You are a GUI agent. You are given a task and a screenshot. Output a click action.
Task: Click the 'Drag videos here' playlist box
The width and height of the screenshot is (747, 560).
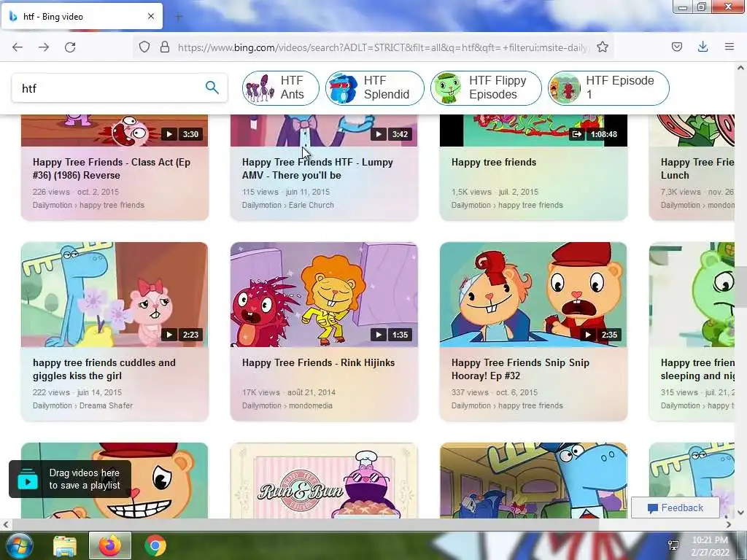pyautogui.click(x=70, y=479)
